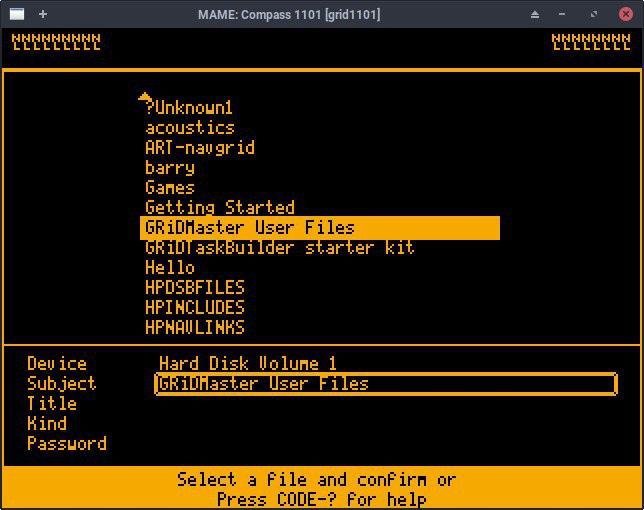This screenshot has width=644, height=510.
Task: Select the ?Unknown1 entry
Action: pos(189,108)
